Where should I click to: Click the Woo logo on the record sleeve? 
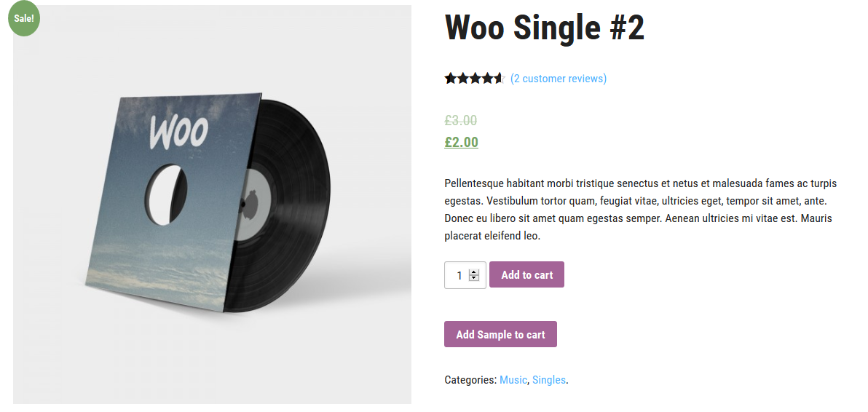pyautogui.click(x=178, y=132)
